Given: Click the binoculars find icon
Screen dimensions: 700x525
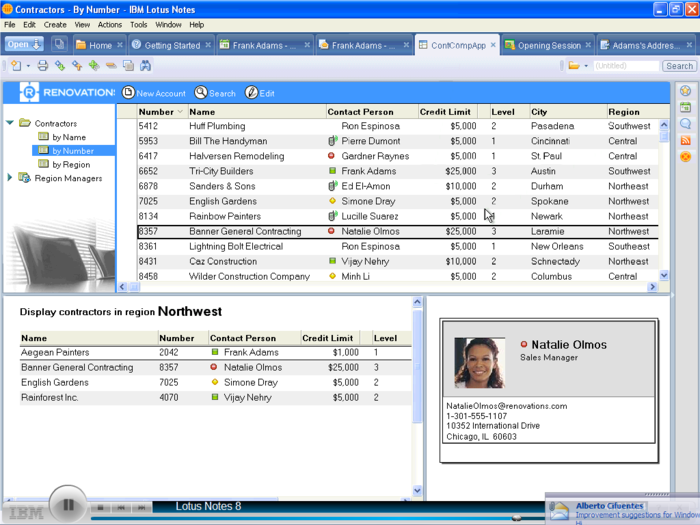Looking at the screenshot, I should pyautogui.click(x=146, y=66).
